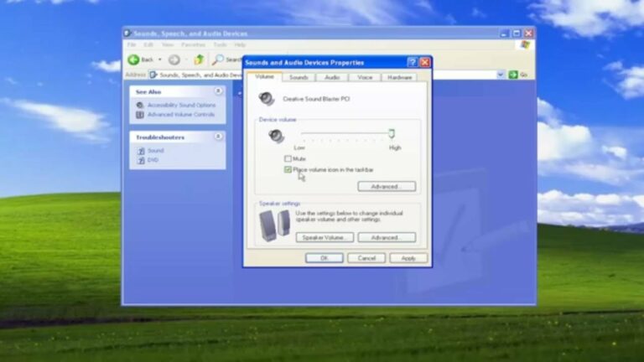Switch to the Sounds tab
The height and width of the screenshot is (362, 644).
tap(299, 77)
